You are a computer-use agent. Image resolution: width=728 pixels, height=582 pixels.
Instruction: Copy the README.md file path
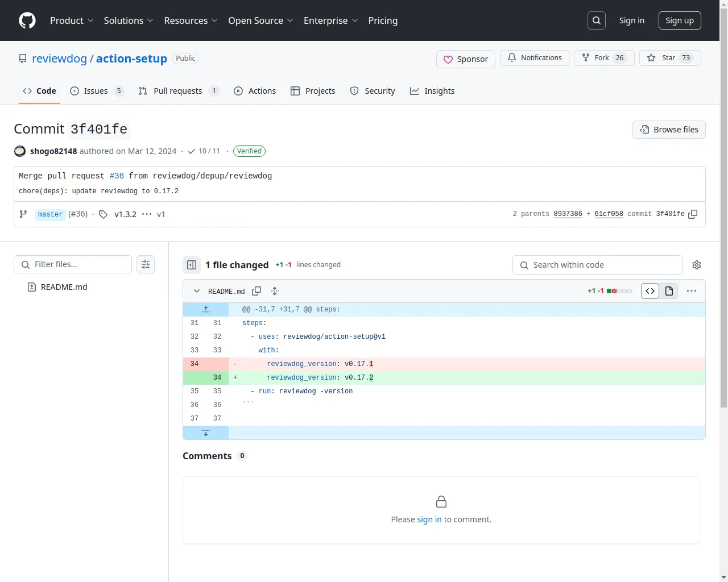click(257, 291)
